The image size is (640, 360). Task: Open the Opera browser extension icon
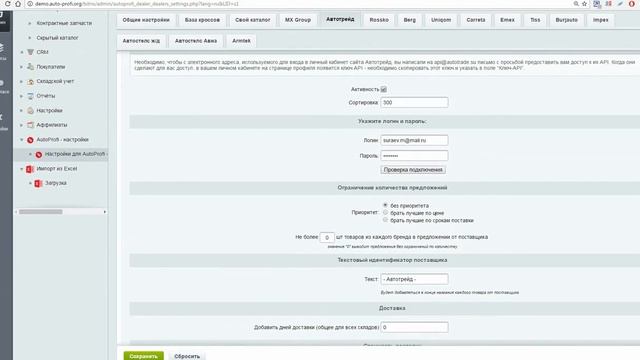point(631,4)
